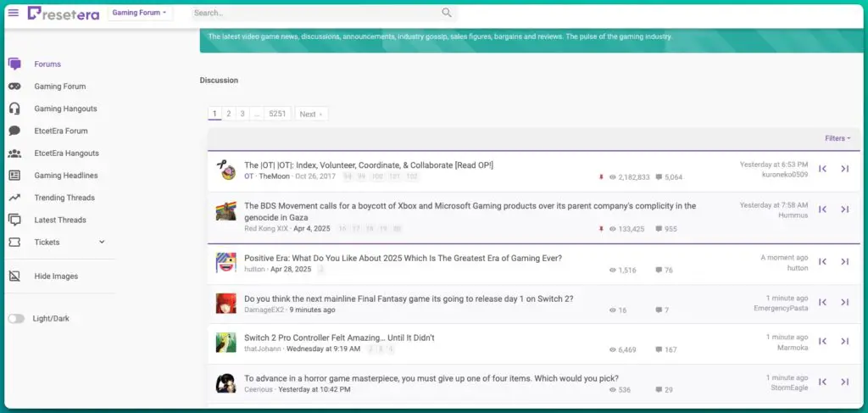Open the Filters dropdown
This screenshot has width=868, height=413.
tap(837, 138)
